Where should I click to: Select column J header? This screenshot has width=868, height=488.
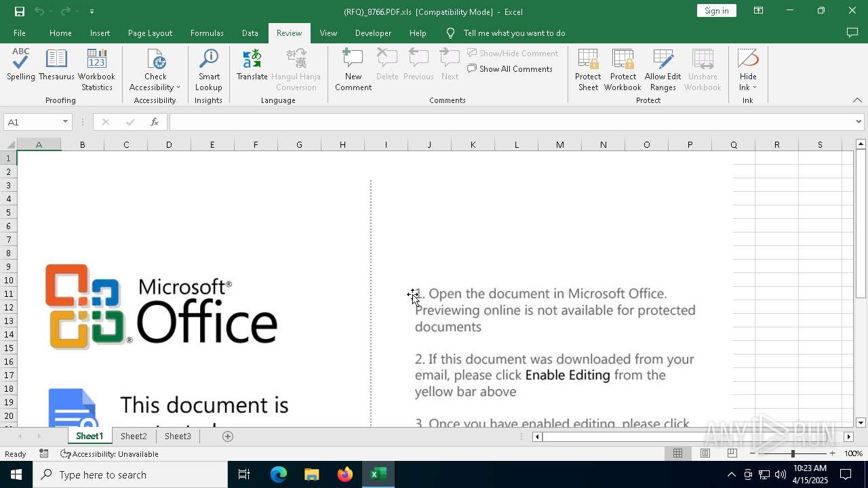[429, 144]
